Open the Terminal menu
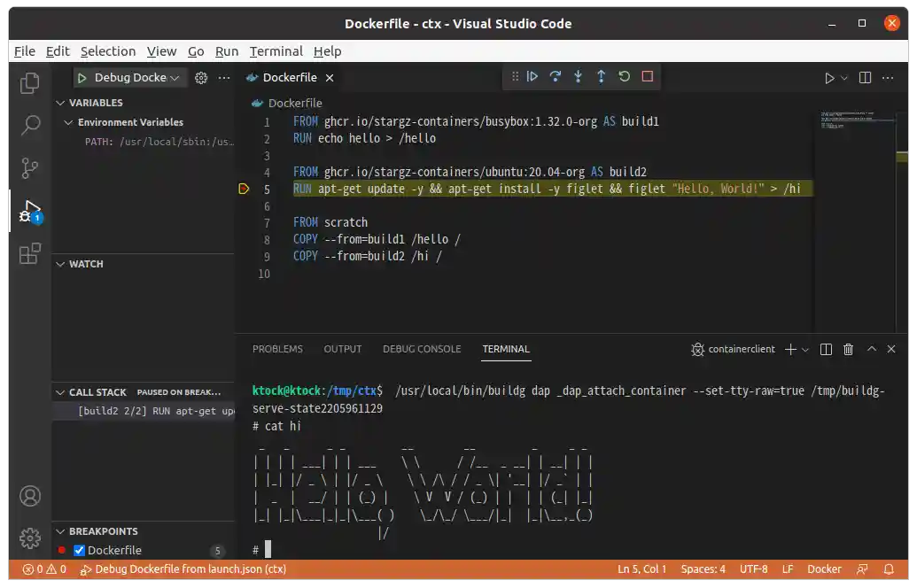917x588 pixels. tap(276, 51)
